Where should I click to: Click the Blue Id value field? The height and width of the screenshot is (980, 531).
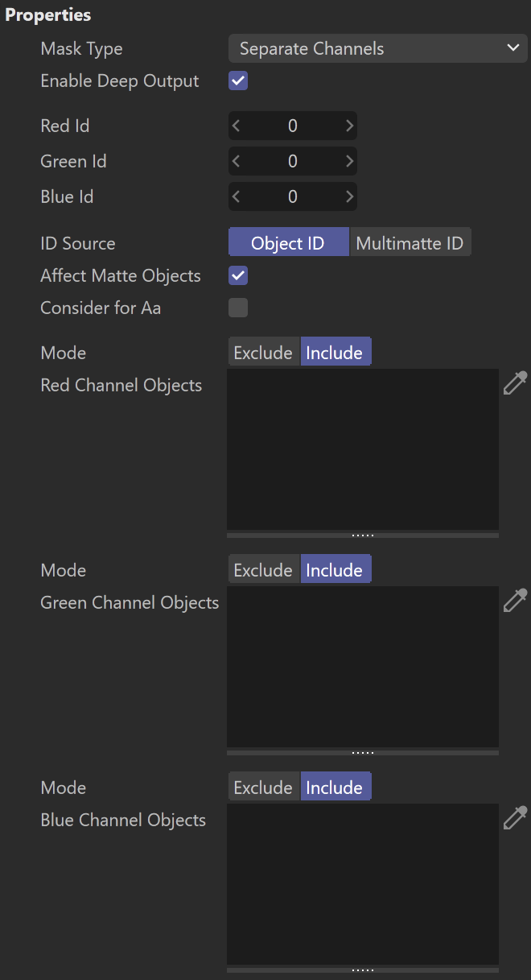pos(293,196)
